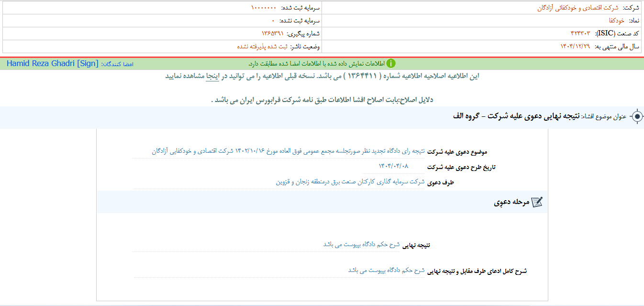Click the سال مالی منتهی به label

click(x=616, y=46)
